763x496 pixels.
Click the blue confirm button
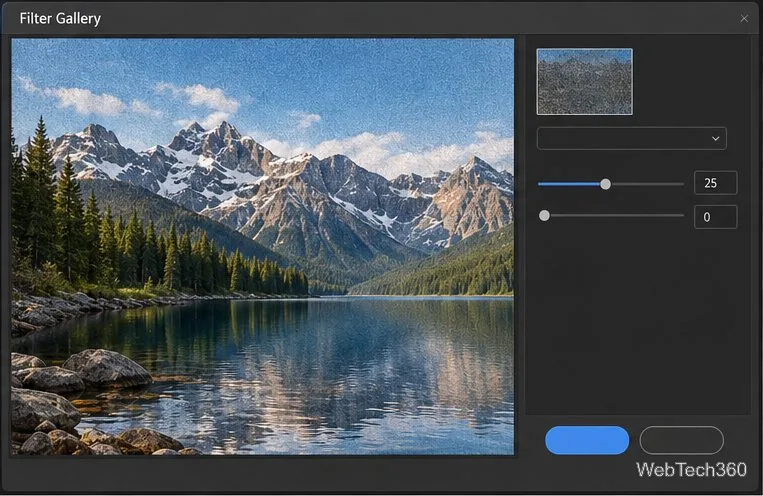[x=587, y=440]
